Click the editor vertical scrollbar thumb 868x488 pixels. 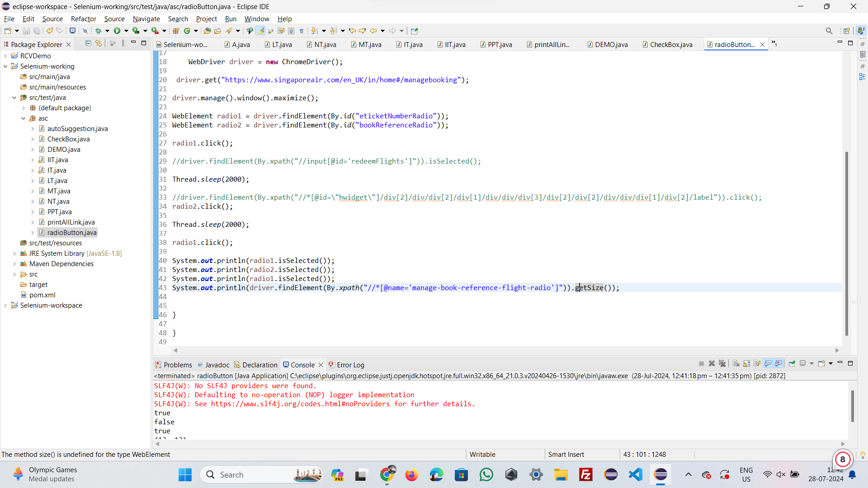846,244
